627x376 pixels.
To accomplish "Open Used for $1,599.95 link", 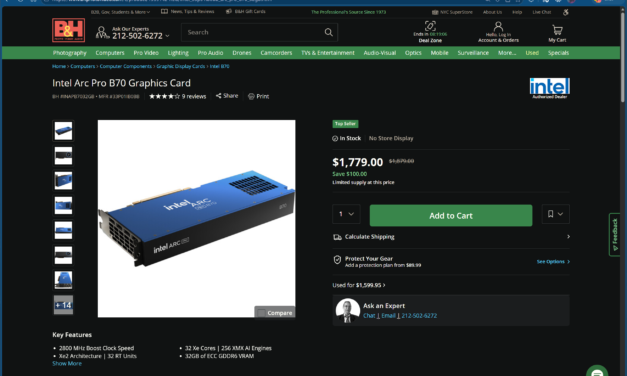I will (x=359, y=285).
